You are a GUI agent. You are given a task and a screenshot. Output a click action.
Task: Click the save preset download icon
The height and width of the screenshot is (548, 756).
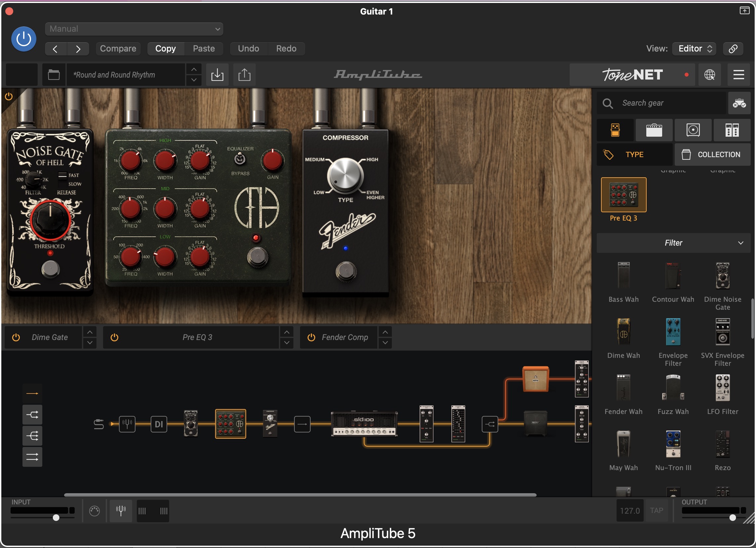point(217,75)
